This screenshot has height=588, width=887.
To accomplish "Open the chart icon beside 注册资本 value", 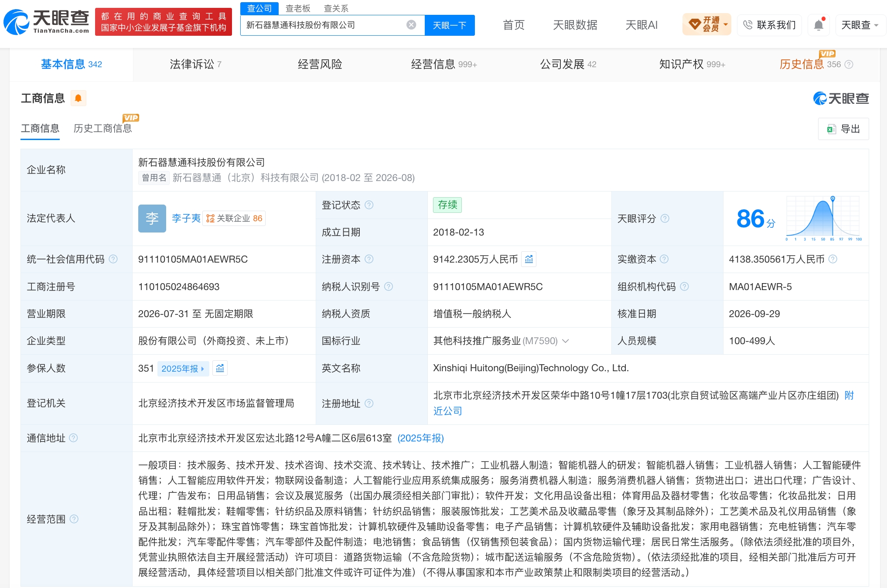I will point(529,259).
